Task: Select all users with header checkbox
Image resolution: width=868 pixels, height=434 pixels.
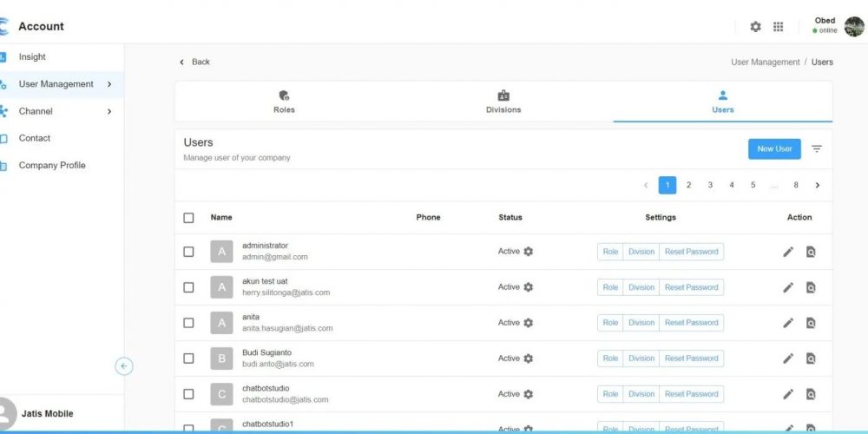Action: pos(188,218)
